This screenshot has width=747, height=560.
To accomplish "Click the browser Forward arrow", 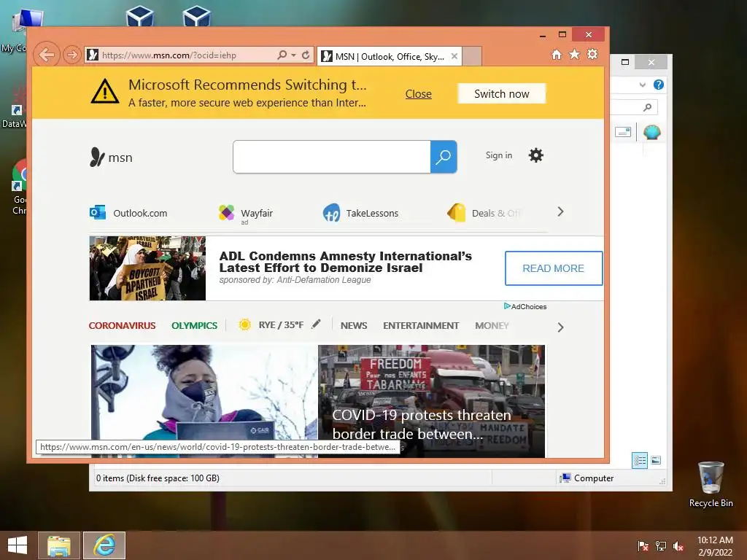I will click(x=72, y=55).
